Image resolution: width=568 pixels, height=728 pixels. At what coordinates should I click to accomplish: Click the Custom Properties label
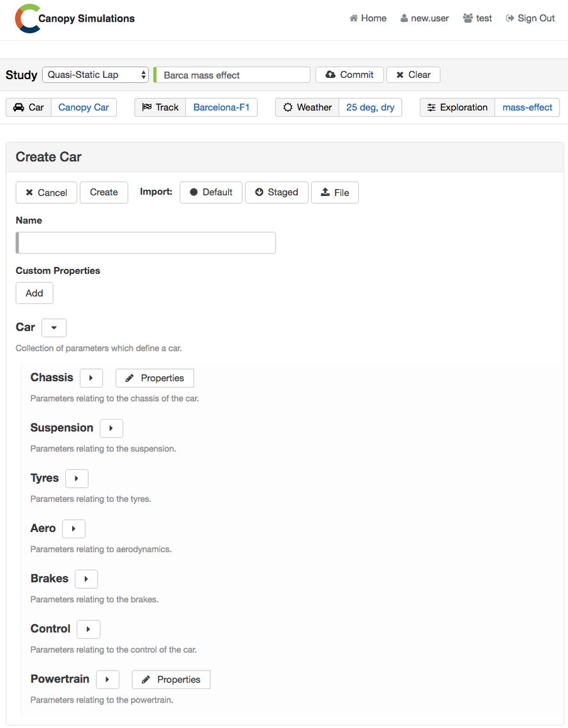coord(58,271)
